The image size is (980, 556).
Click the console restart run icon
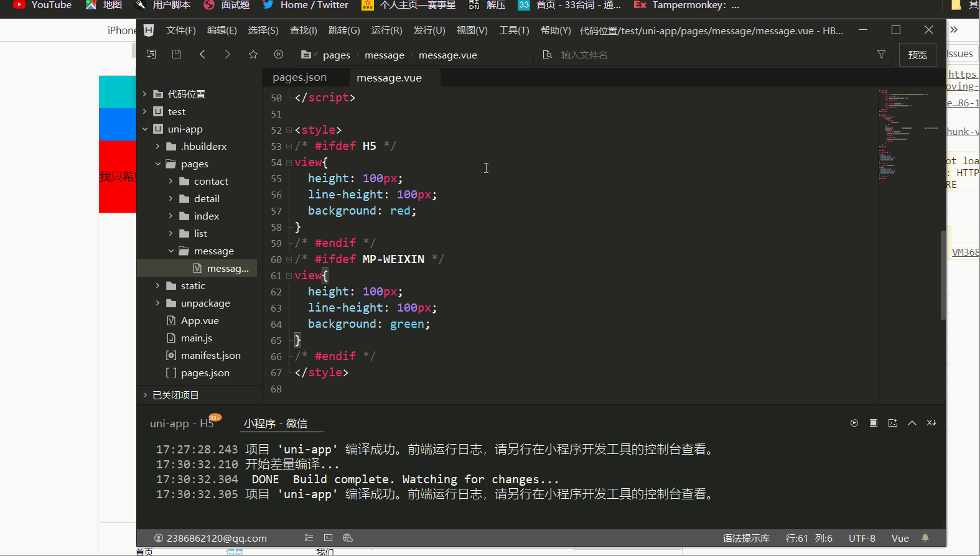pos(854,423)
